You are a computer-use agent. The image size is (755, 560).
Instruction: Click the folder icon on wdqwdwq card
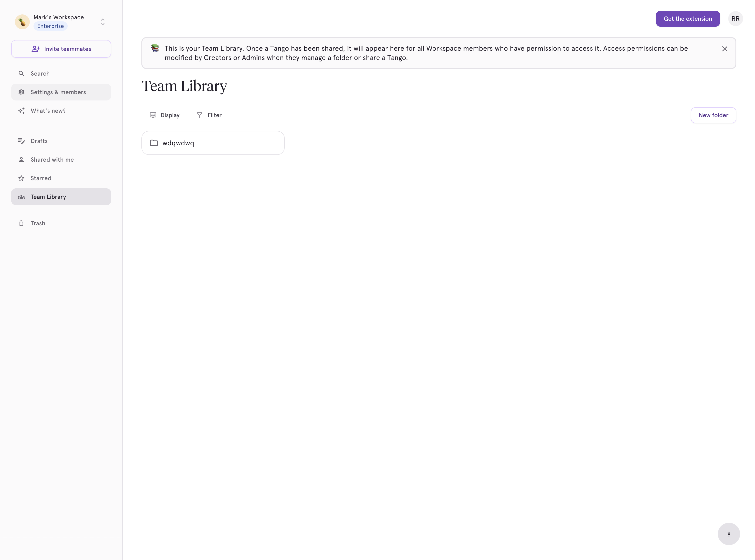(x=154, y=143)
